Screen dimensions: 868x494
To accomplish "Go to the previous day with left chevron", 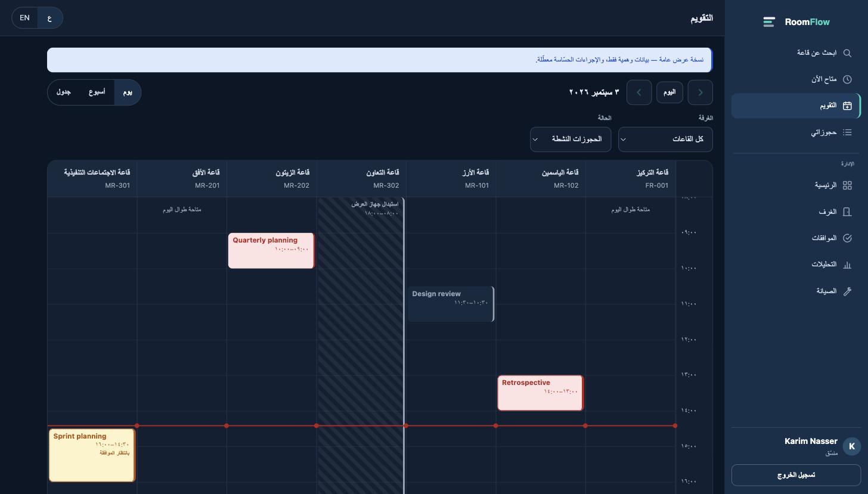I will pos(639,92).
